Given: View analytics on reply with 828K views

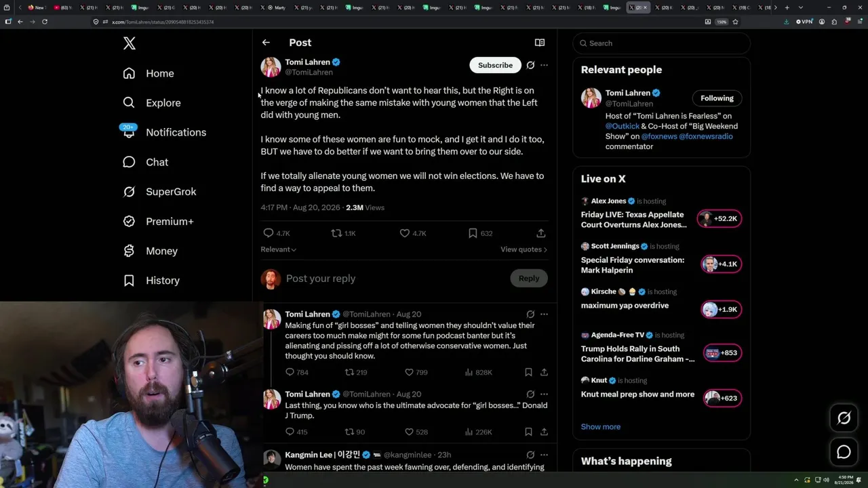Looking at the screenshot, I should (479, 372).
